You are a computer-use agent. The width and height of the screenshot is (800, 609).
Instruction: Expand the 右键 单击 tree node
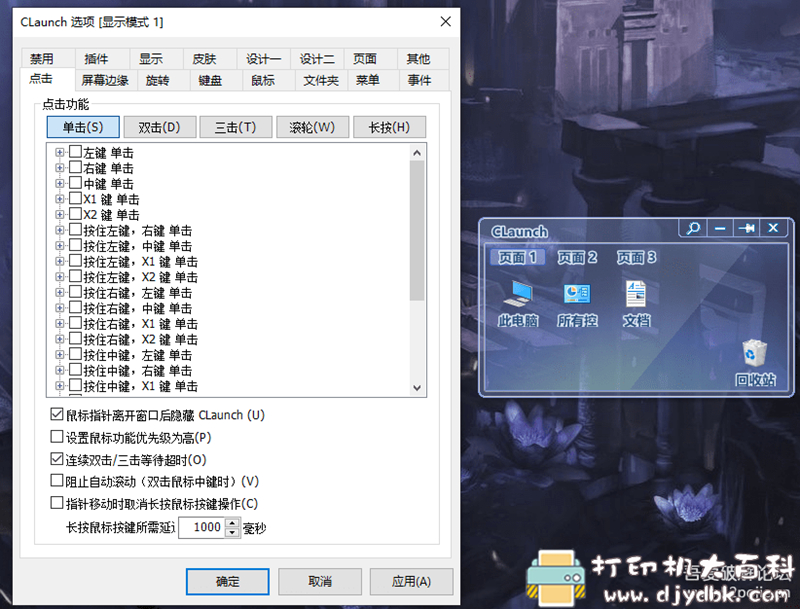60,168
